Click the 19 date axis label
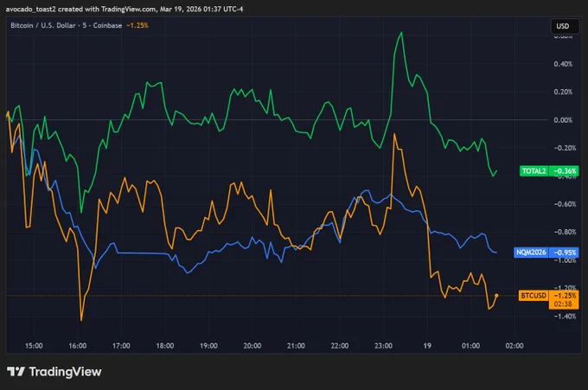 [427, 345]
